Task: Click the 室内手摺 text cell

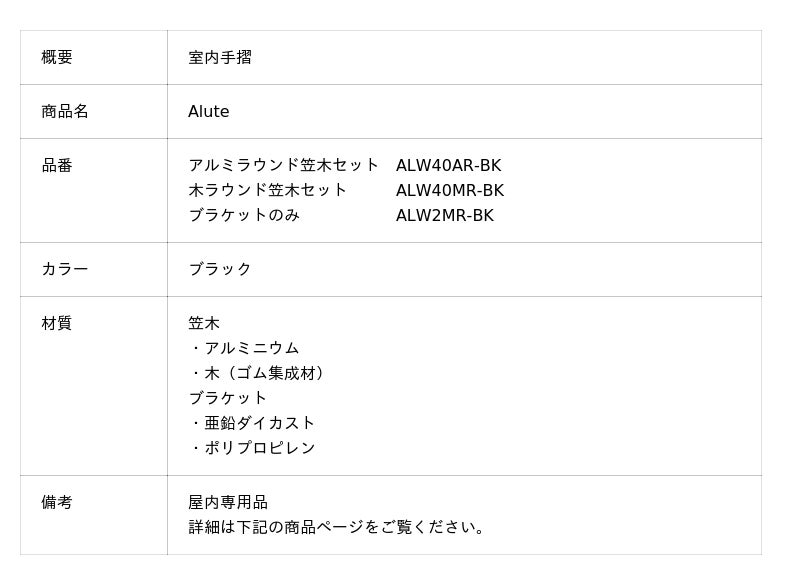Action: coord(220,57)
